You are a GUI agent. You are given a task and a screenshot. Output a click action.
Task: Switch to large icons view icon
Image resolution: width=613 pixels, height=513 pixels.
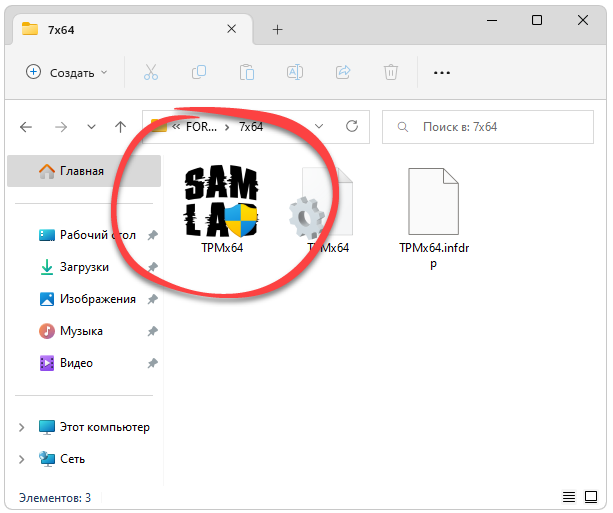pyautogui.click(x=591, y=497)
